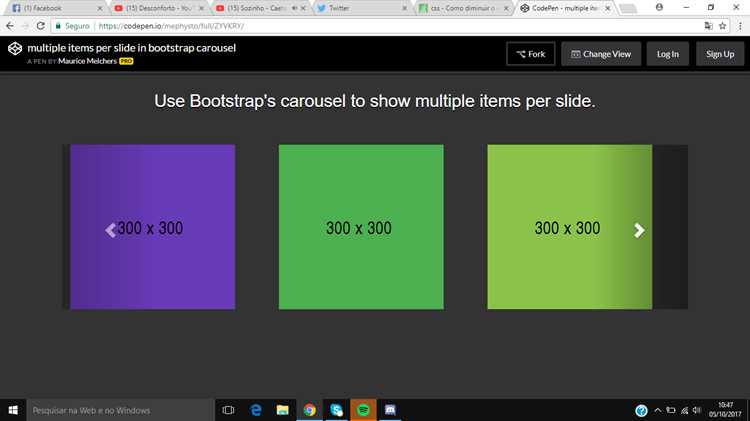Switch to the Twitter tab
This screenshot has width=750, height=421.
pos(362,8)
